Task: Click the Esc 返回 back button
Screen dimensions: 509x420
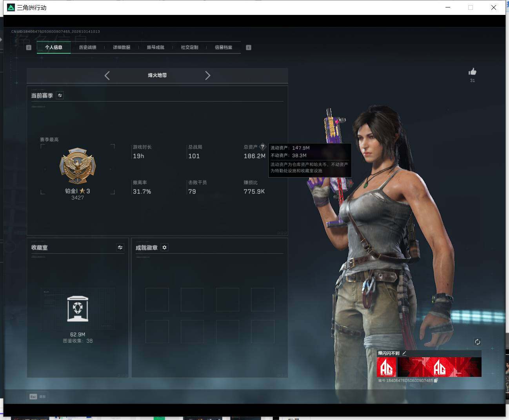Action: pos(38,396)
